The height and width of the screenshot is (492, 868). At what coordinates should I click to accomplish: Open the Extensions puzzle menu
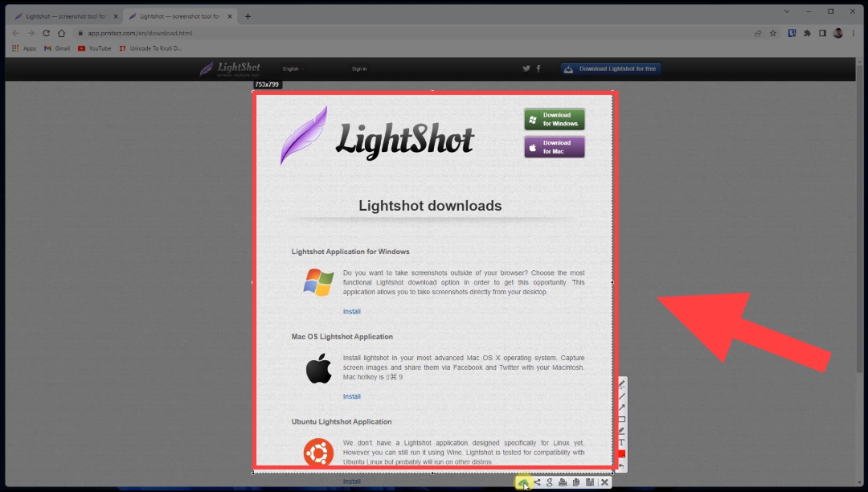(808, 33)
